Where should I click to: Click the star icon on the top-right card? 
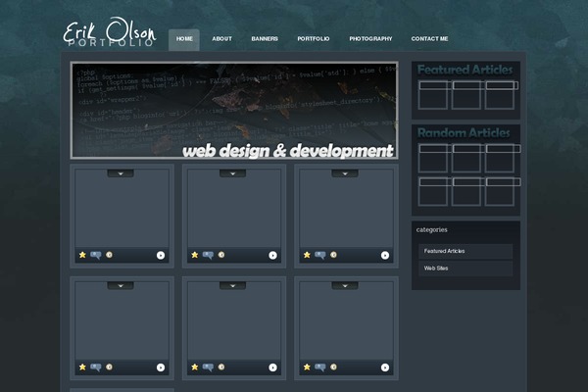point(307,255)
